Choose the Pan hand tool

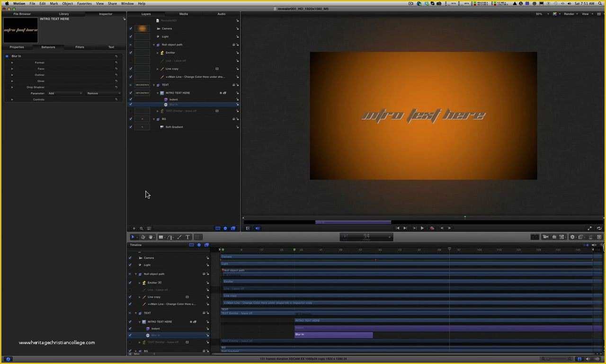coord(151,237)
